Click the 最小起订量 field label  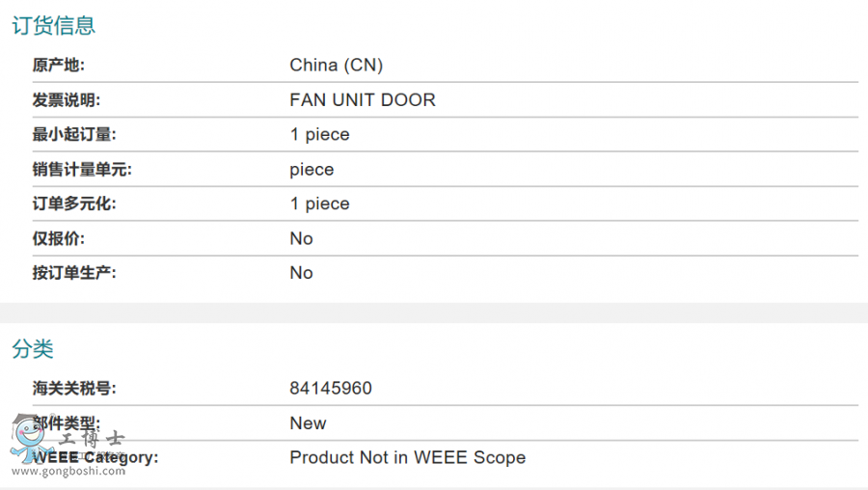point(74,135)
